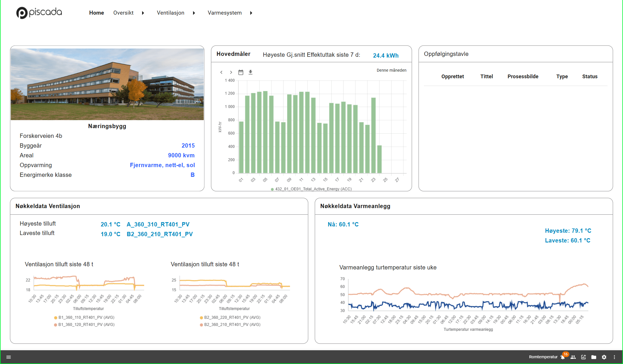Open the three-dot overflow menu bottom right

click(615, 357)
